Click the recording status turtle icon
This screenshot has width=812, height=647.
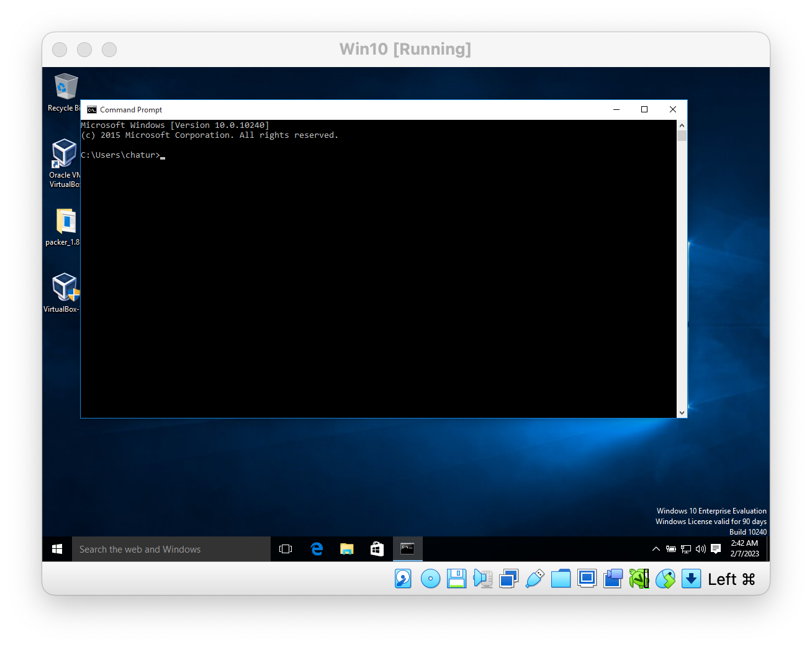[639, 579]
